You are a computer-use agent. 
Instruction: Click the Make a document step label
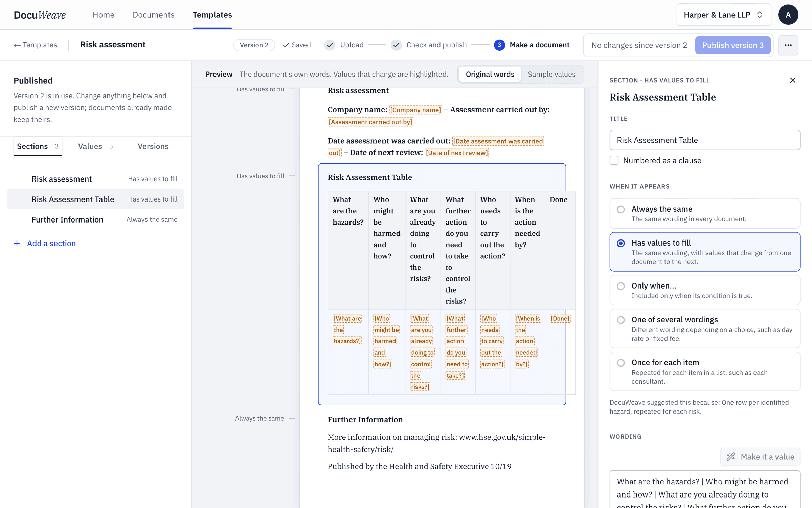click(539, 45)
